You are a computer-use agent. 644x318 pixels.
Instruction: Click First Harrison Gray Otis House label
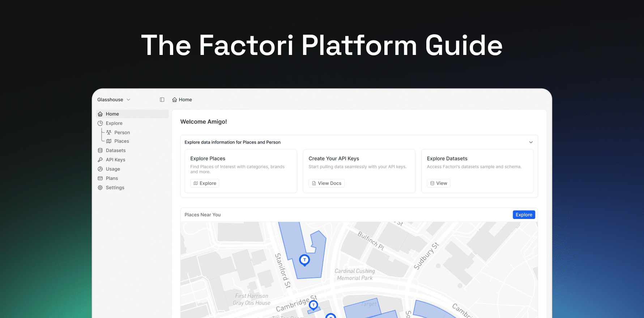coord(252,300)
